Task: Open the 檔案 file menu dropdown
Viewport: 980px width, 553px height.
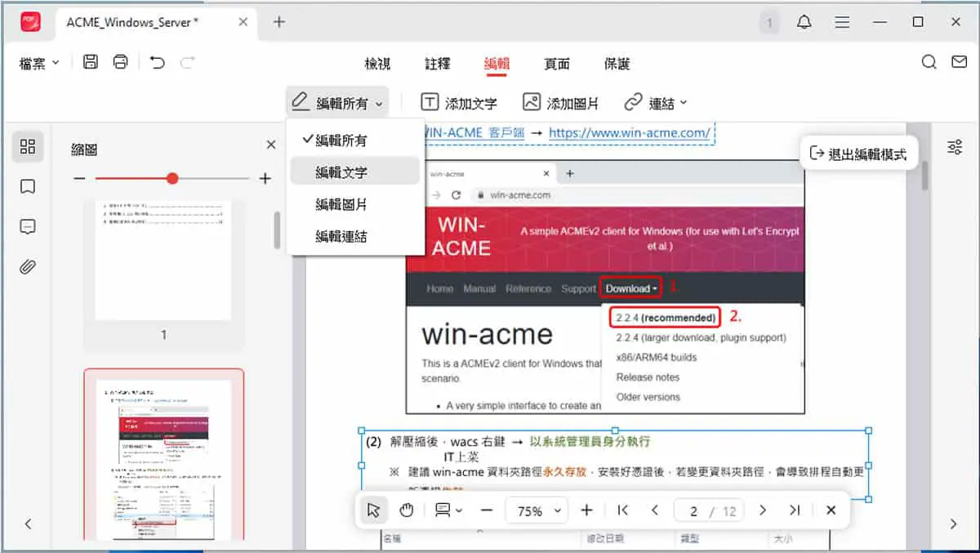Action: click(39, 63)
